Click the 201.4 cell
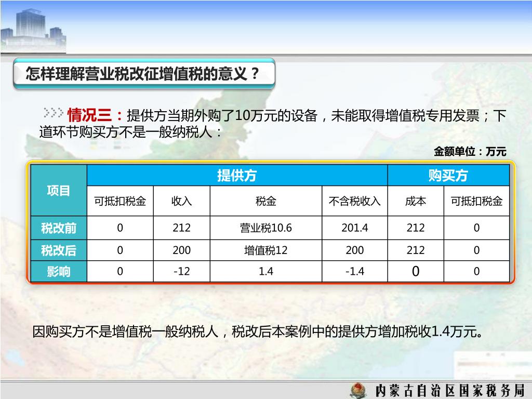Screen dimensions: 532x399 354,228
